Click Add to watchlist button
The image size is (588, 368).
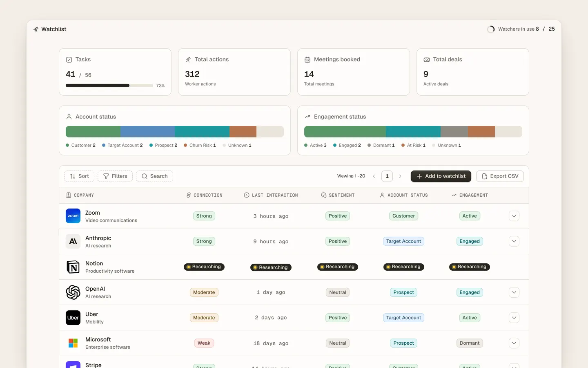tap(441, 176)
